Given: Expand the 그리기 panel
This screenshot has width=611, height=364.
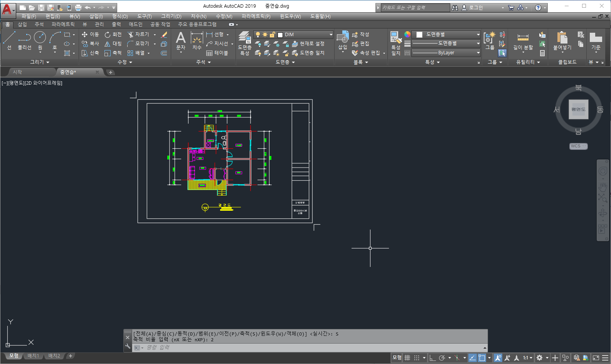Looking at the screenshot, I should point(40,62).
